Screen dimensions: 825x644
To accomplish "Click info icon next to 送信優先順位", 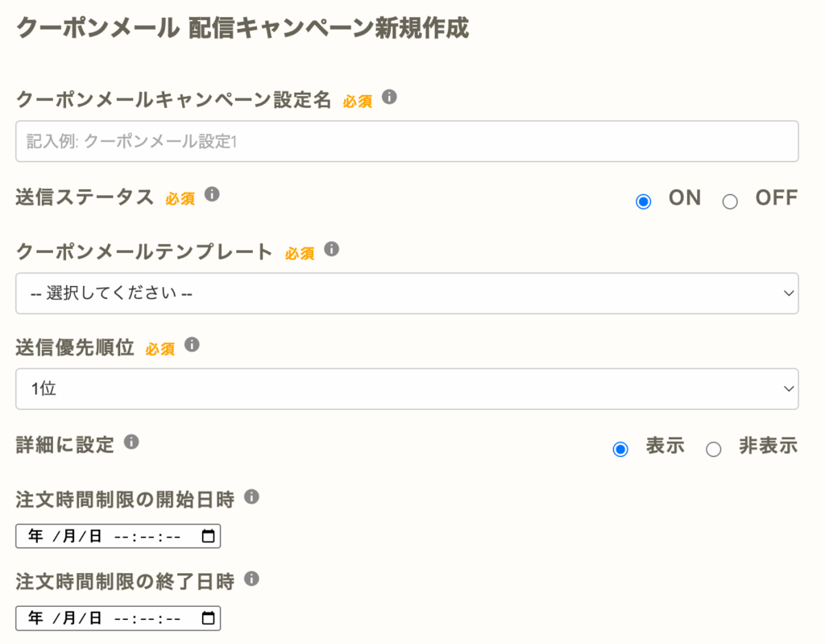I will [192, 345].
